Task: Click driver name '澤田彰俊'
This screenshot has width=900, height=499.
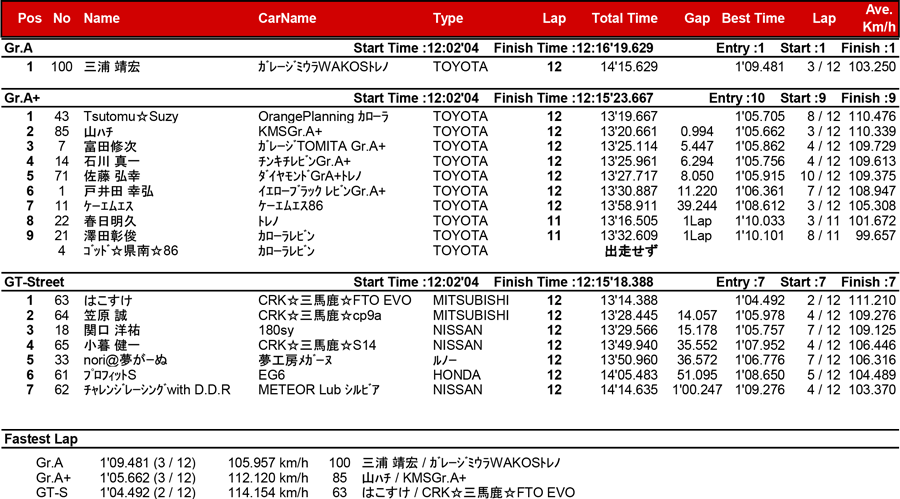Action: click(x=110, y=236)
